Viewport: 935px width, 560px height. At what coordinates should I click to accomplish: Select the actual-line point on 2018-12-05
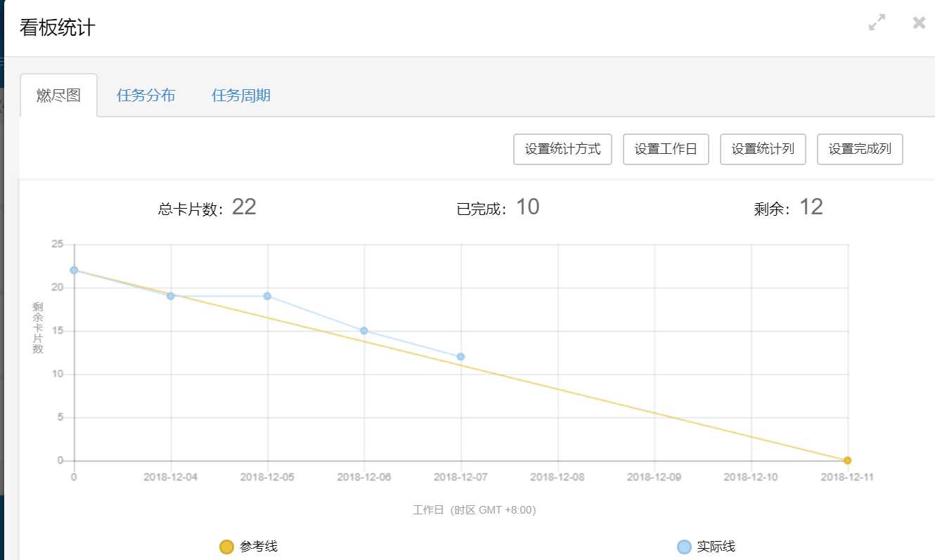coord(267,296)
